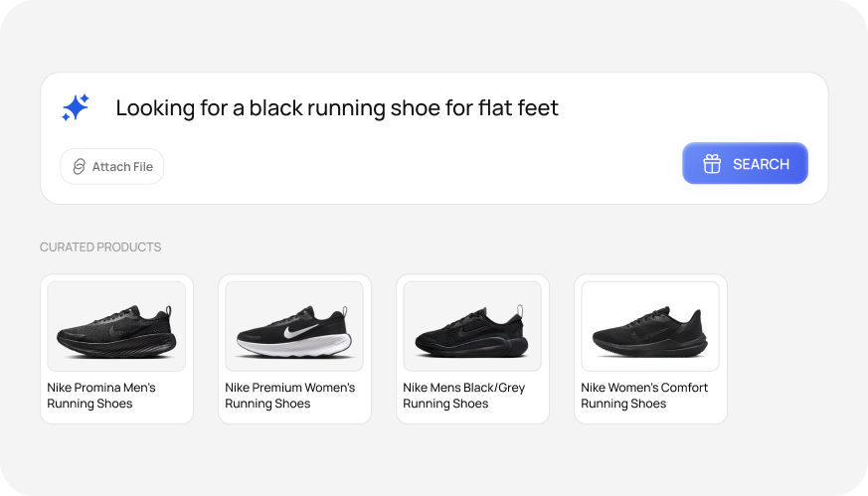The width and height of the screenshot is (868, 496).
Task: Open Nike Premium Women's shoe image
Action: click(x=294, y=326)
